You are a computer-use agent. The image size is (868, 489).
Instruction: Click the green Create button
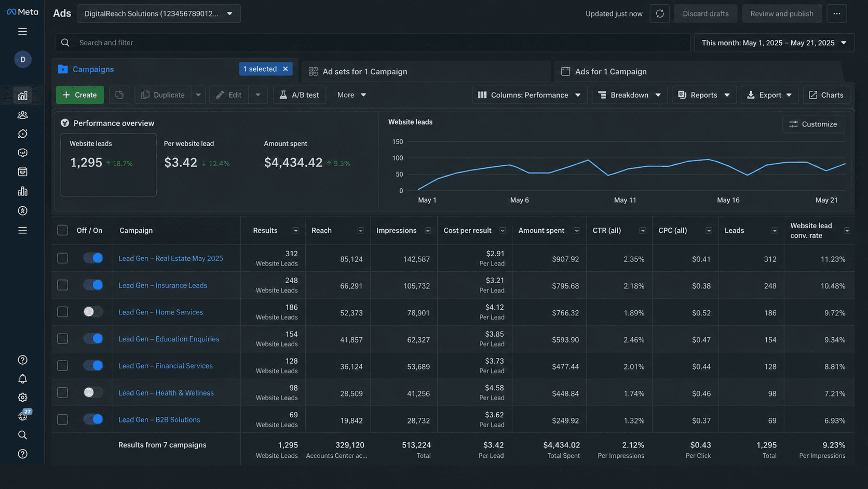coord(80,95)
